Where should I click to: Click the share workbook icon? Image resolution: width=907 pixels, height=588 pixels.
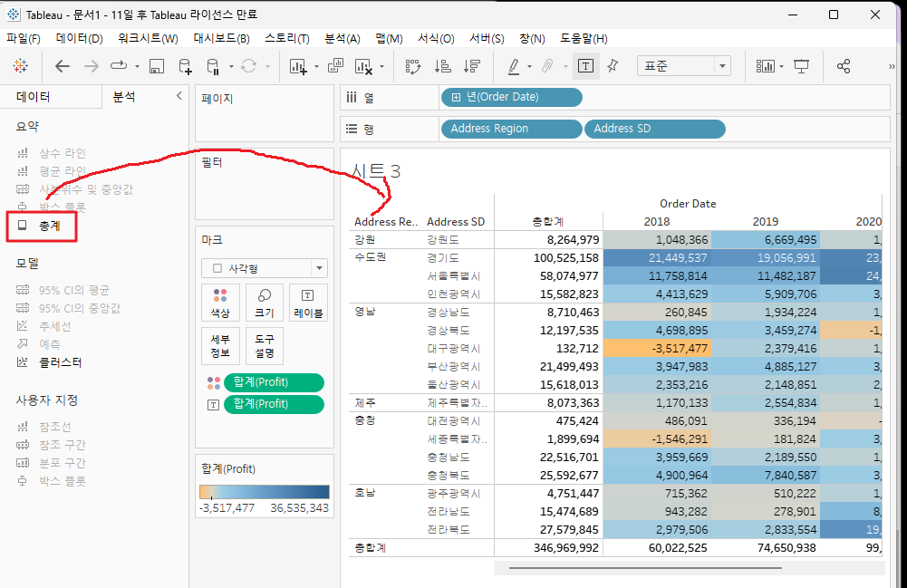[844, 66]
